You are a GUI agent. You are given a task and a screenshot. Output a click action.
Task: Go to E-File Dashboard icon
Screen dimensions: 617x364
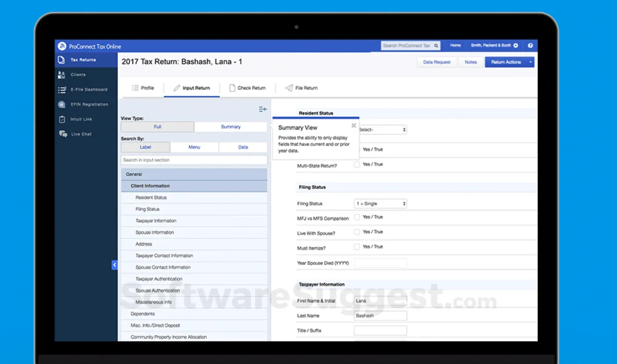click(62, 89)
